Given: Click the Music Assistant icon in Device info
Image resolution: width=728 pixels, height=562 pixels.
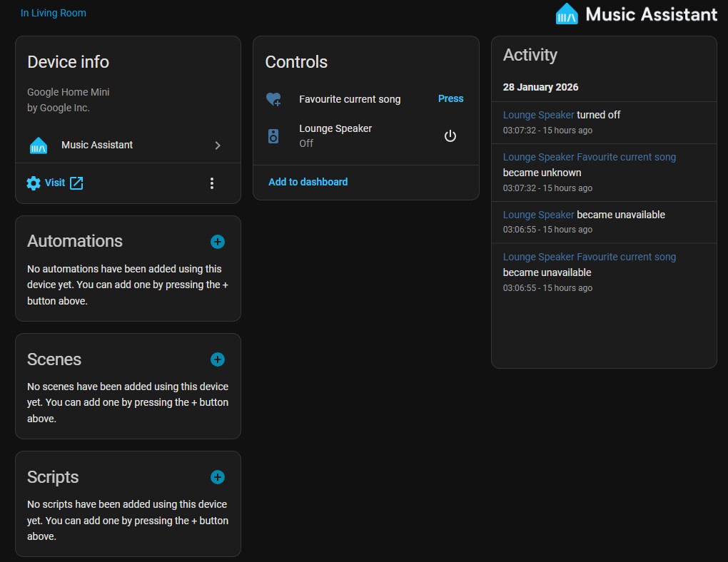Looking at the screenshot, I should click(38, 145).
